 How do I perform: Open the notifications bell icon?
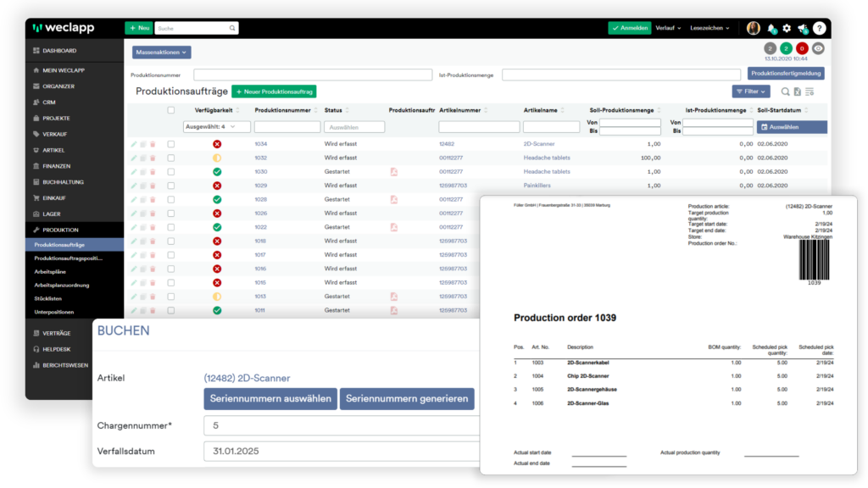[771, 28]
